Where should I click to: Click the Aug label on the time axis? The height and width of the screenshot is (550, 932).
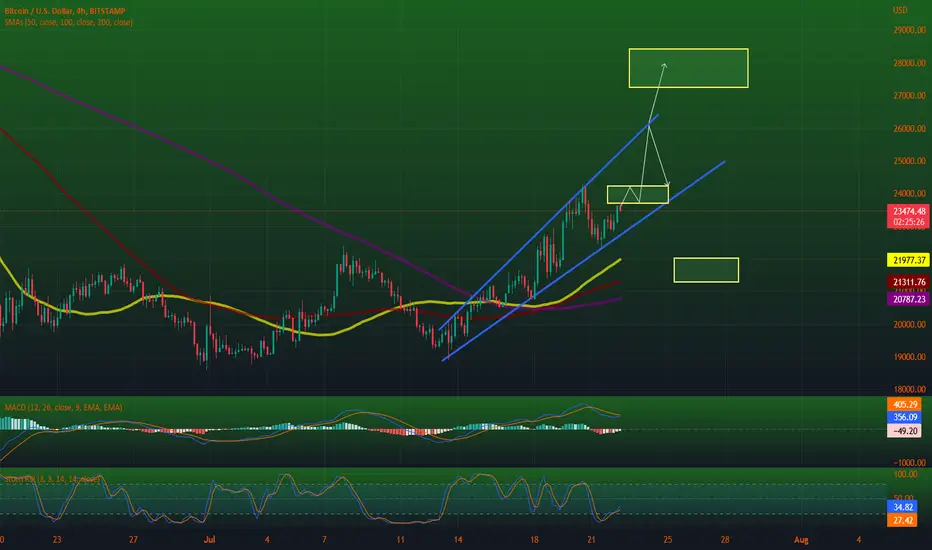coord(801,540)
